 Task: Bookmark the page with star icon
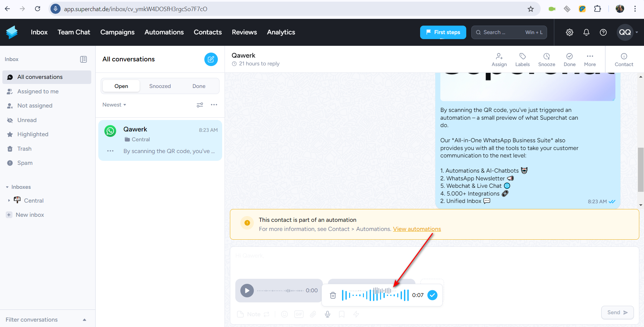coord(531,9)
